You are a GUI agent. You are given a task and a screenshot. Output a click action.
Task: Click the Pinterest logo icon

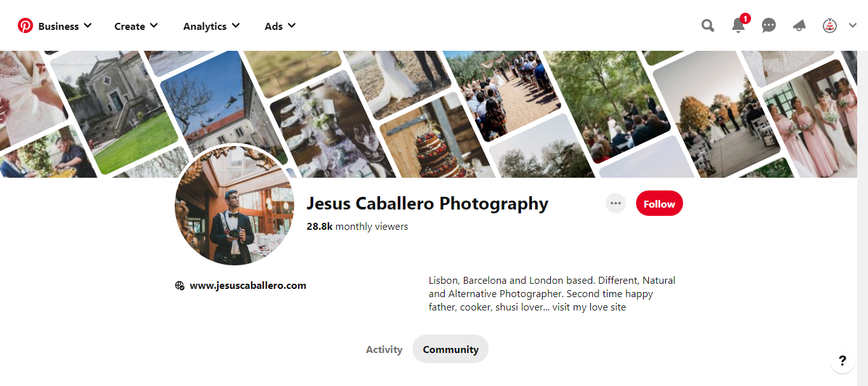click(x=25, y=26)
